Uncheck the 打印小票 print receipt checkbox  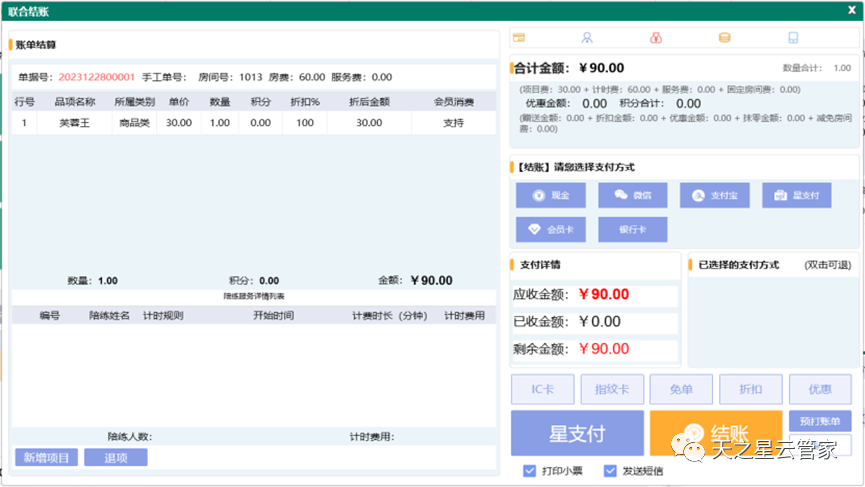click(530, 471)
